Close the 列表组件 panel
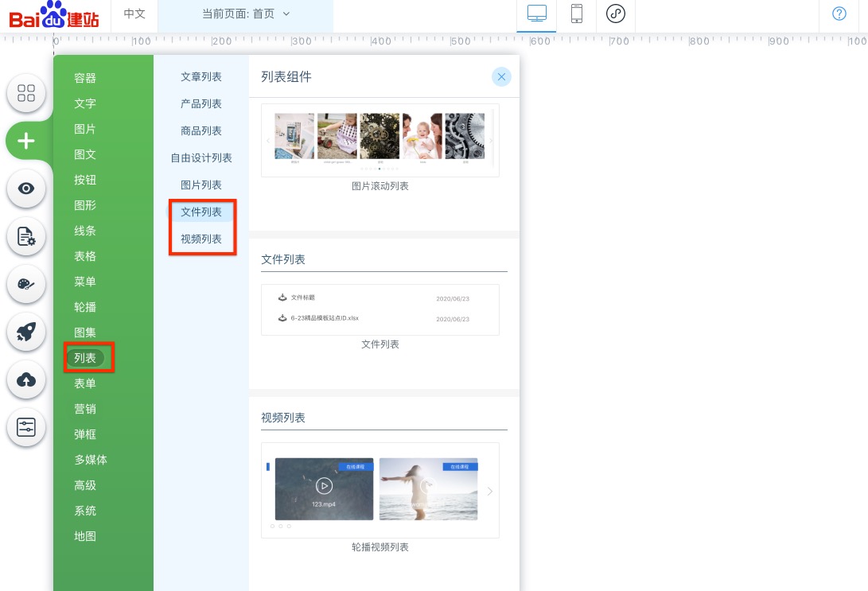Viewport: 868px width, 591px height. point(501,77)
